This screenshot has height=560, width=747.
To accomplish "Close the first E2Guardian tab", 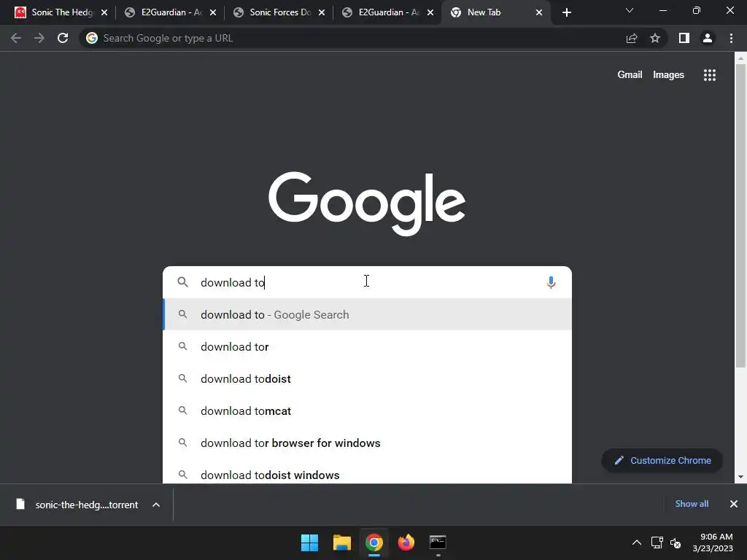I will [x=213, y=12].
